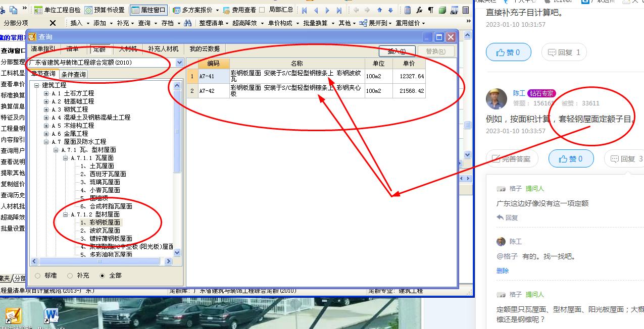The width and height of the screenshot is (644, 329).
Task: Click 回复 1 on the first answer
Action: [x=564, y=52]
